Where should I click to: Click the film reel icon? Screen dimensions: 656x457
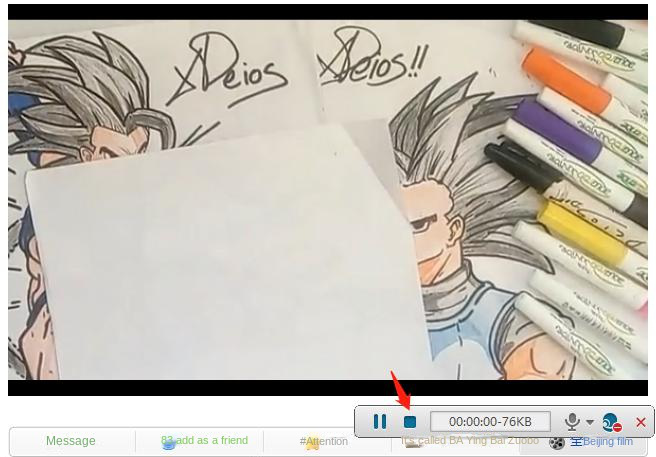pos(556,443)
